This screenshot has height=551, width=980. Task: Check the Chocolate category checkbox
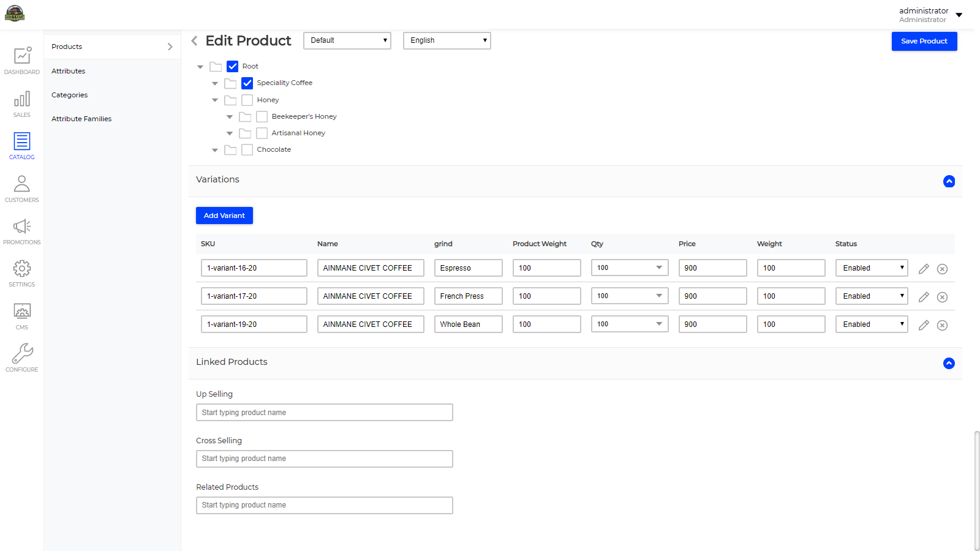(x=247, y=149)
